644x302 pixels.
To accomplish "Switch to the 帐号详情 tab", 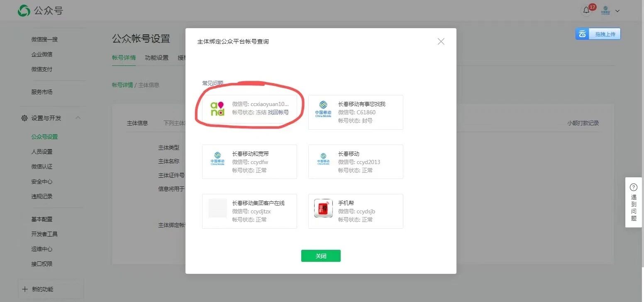I will point(124,58).
